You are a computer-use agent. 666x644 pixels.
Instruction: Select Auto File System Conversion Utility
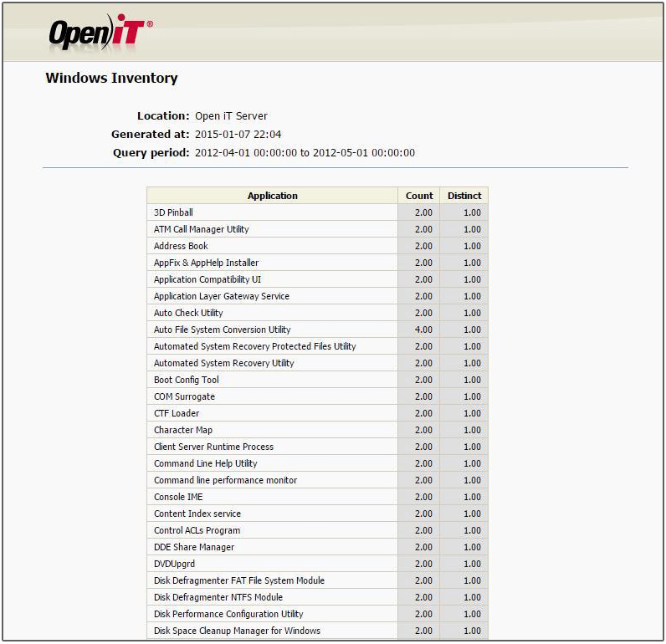click(x=318, y=330)
